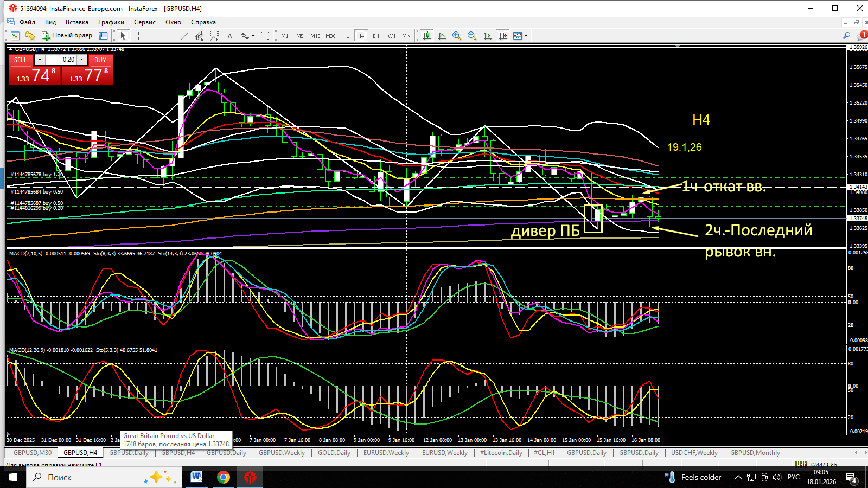This screenshot has width=868, height=488.
Task: Switch to USDCHF,Weekly chart tab
Action: point(694,453)
